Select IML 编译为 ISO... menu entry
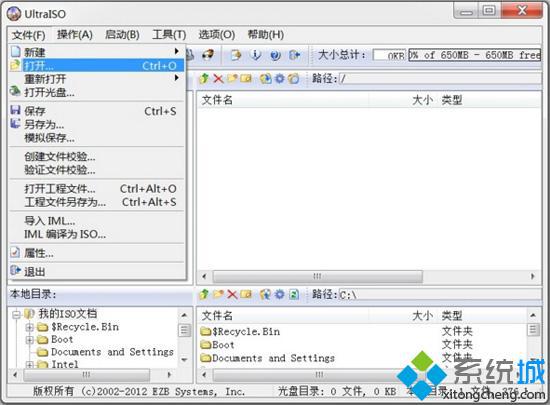This screenshot has width=550, height=405. pyautogui.click(x=96, y=234)
